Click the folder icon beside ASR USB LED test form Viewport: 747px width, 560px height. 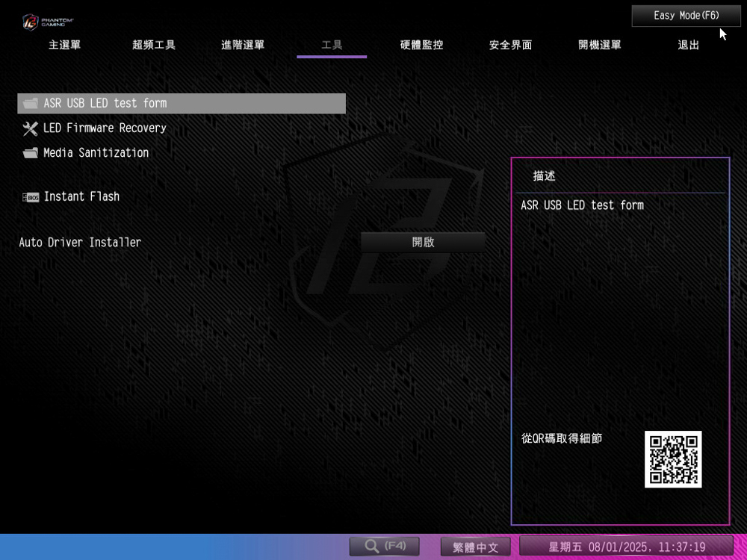point(30,104)
